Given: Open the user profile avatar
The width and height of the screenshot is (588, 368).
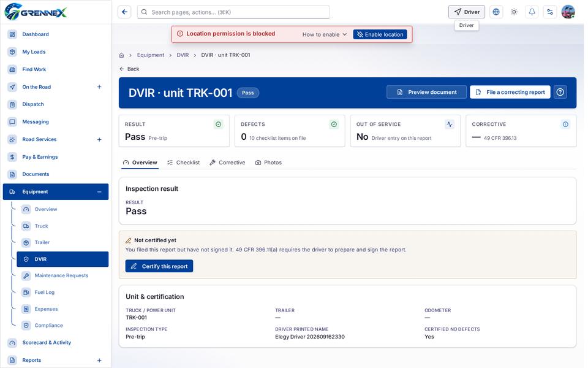Looking at the screenshot, I should [x=568, y=12].
